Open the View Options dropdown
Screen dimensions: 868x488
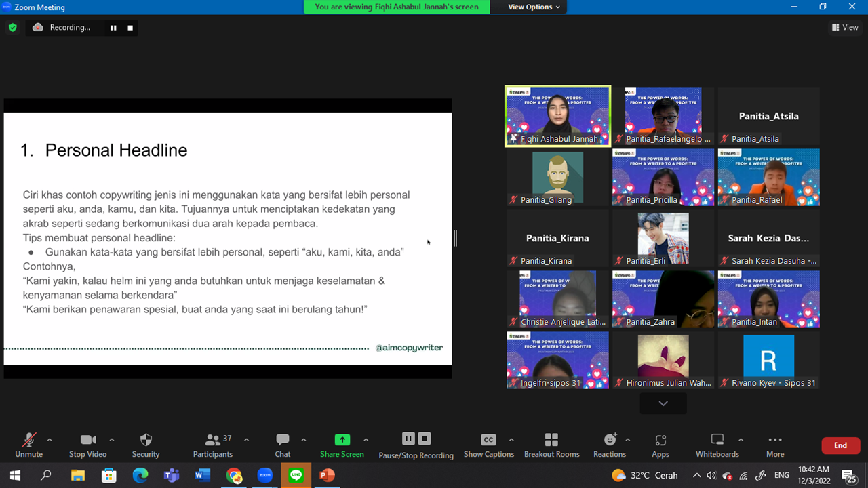point(534,7)
